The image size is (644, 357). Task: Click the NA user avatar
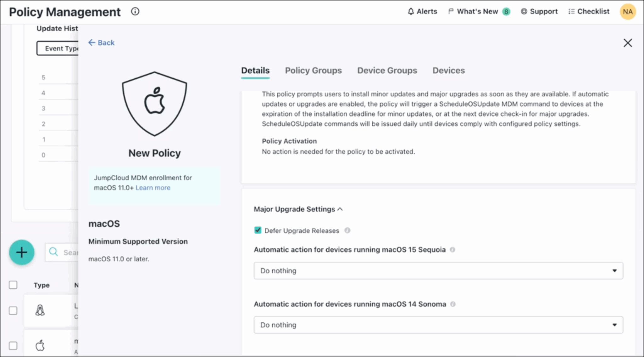(628, 12)
